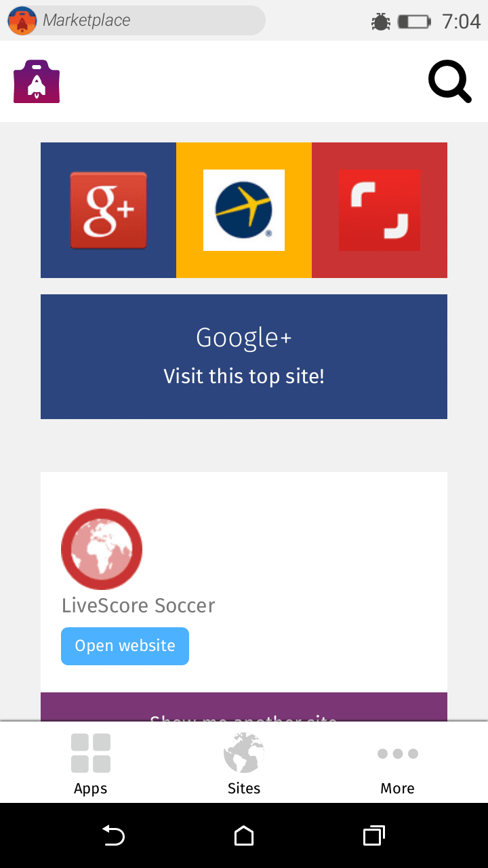Open the search magnifier icon

449,81
